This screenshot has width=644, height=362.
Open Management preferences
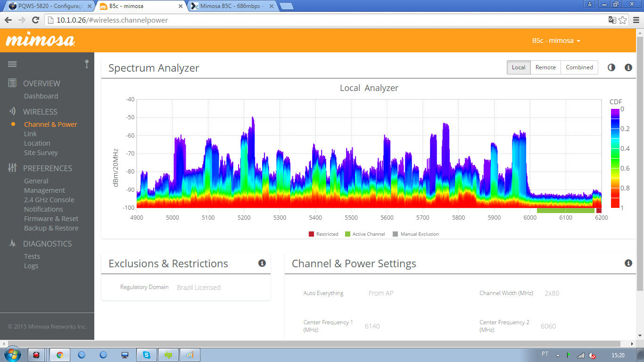tap(44, 190)
